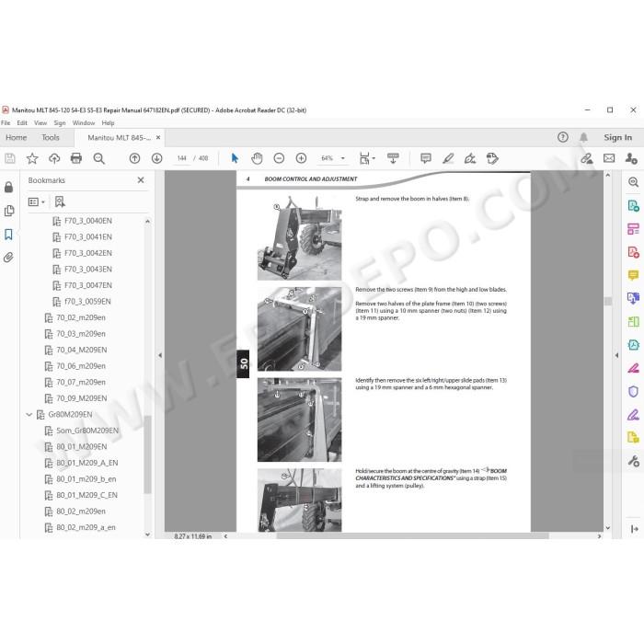Image resolution: width=644 pixels, height=644 pixels.
Task: Open the zoom level dropdown
Action: tap(342, 158)
